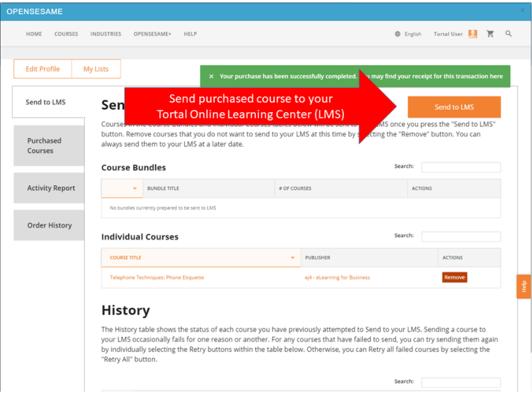Screen dimensions: 532x398
Task: Focus the Individual Courses search field
Action: pos(461,236)
